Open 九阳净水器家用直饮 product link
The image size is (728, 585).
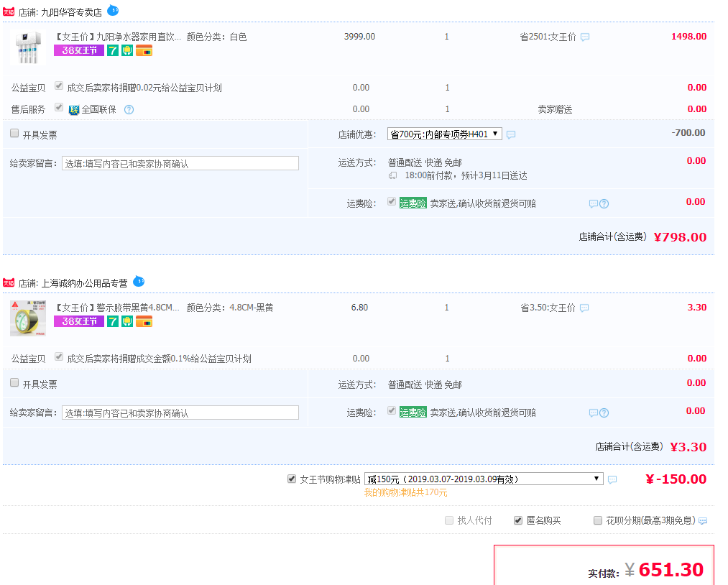(x=117, y=37)
